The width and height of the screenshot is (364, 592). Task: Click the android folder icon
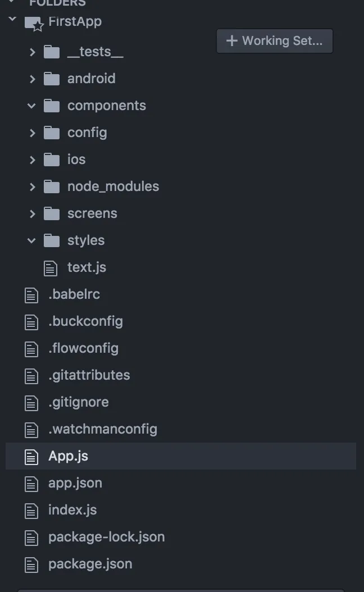point(52,79)
